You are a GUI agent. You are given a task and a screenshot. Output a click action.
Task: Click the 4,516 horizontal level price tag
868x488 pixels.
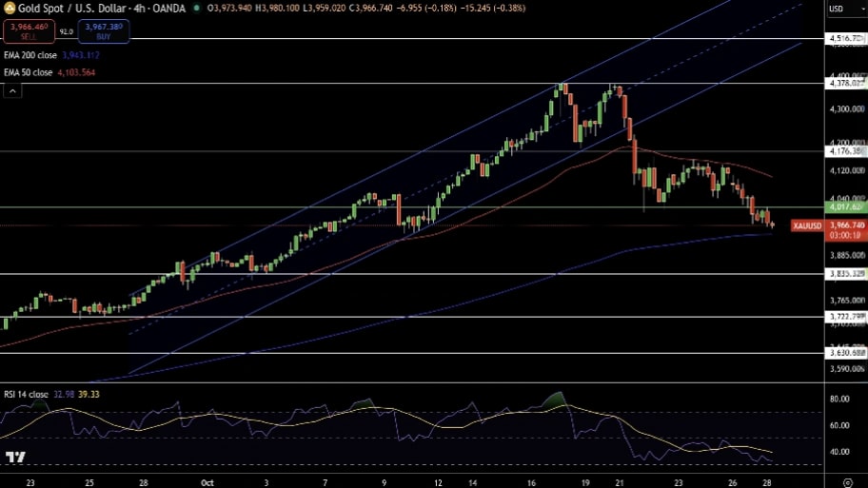pyautogui.click(x=846, y=39)
